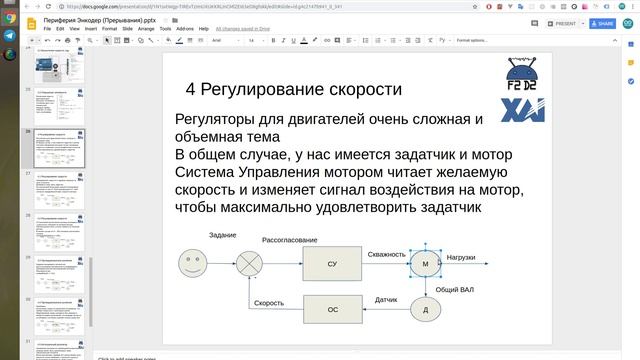
Task: Open the Insert menu
Action: pyautogui.click(x=91, y=29)
